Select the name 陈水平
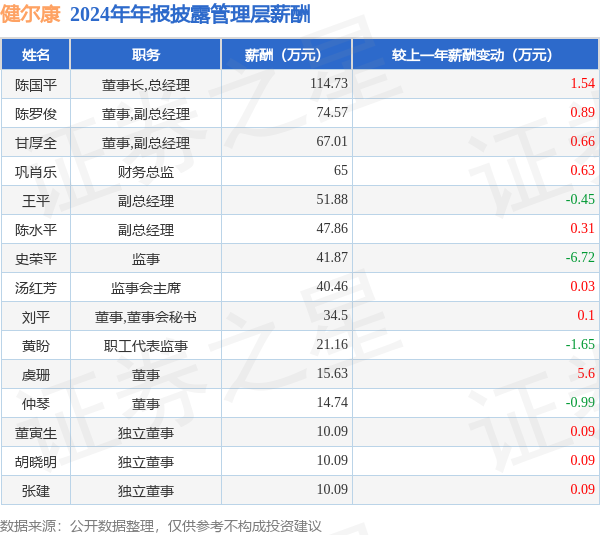Image resolution: width=600 pixels, height=535 pixels. click(x=36, y=230)
